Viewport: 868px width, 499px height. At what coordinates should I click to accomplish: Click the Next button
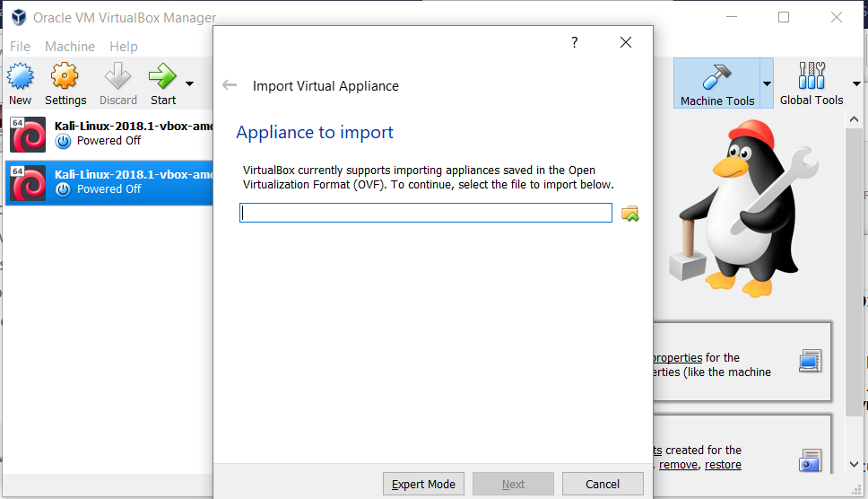[x=513, y=484]
